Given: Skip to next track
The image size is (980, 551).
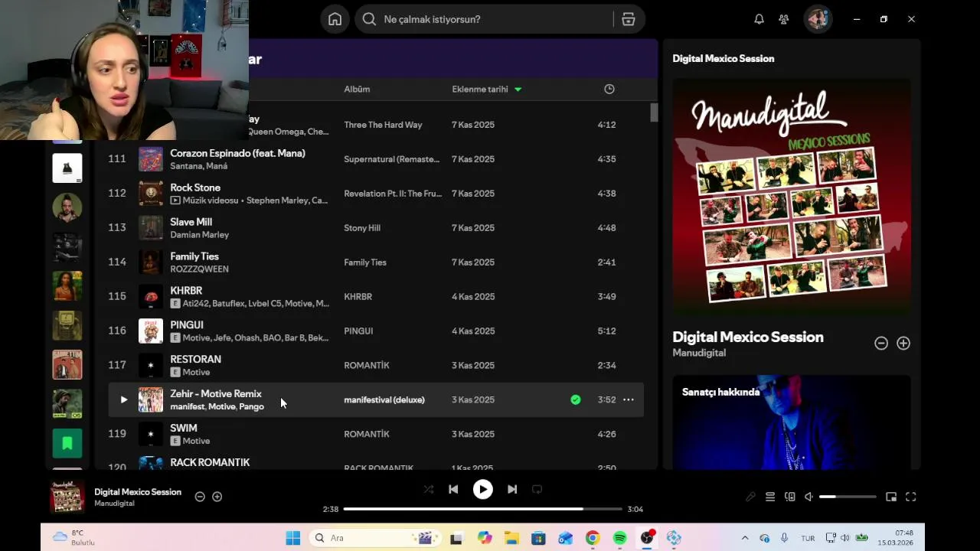Looking at the screenshot, I should [x=512, y=490].
